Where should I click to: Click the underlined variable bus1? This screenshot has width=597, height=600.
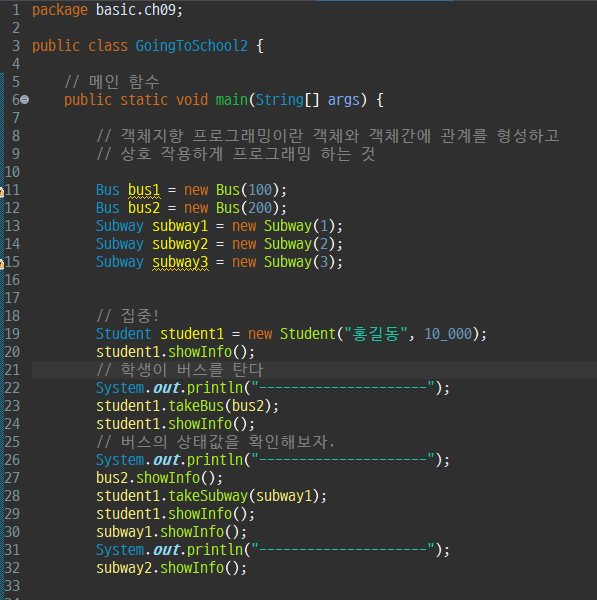[144, 190]
